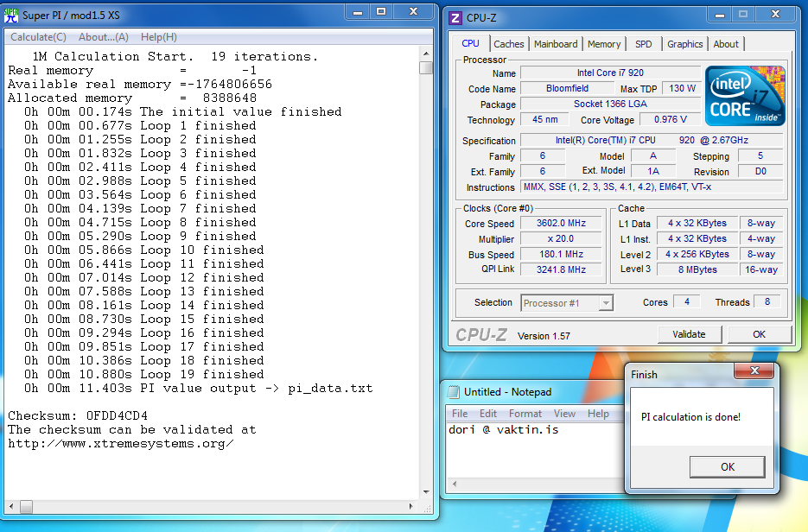808x532 pixels.
Task: Switch to the Mainboard tab
Action: pyautogui.click(x=556, y=44)
